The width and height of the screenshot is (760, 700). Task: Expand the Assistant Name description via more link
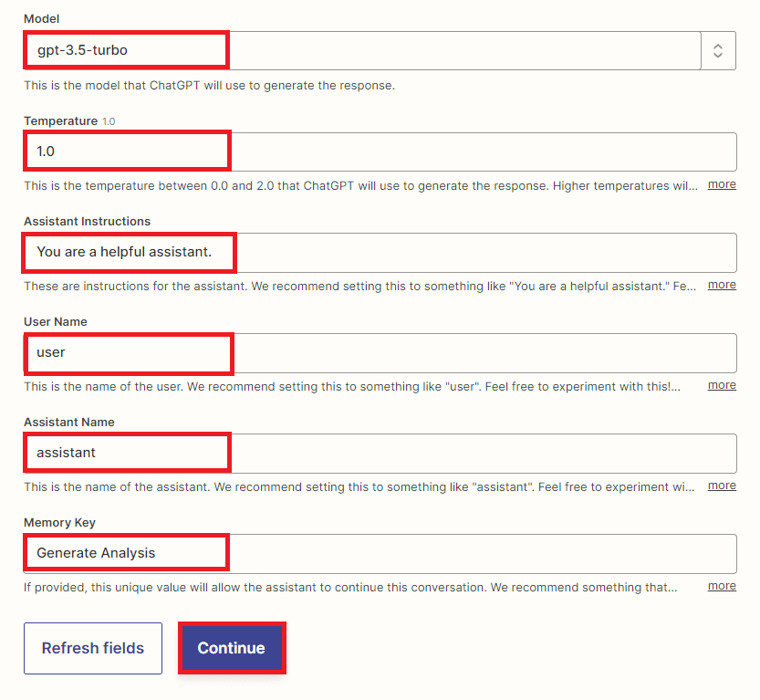(722, 486)
